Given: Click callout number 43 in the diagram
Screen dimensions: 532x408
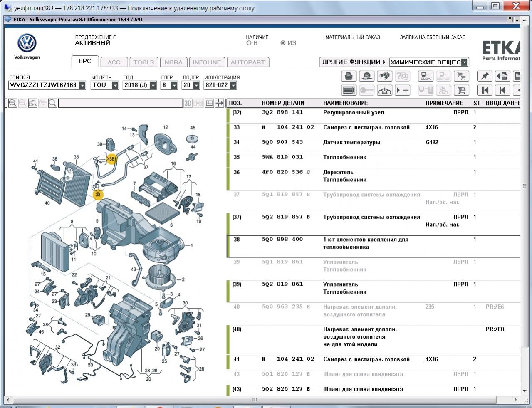Looking at the screenshot, I should tap(134, 270).
